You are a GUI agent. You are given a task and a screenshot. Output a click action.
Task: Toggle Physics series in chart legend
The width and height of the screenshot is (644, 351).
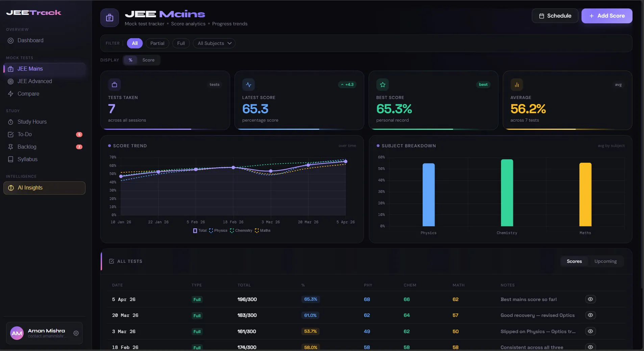click(x=218, y=231)
